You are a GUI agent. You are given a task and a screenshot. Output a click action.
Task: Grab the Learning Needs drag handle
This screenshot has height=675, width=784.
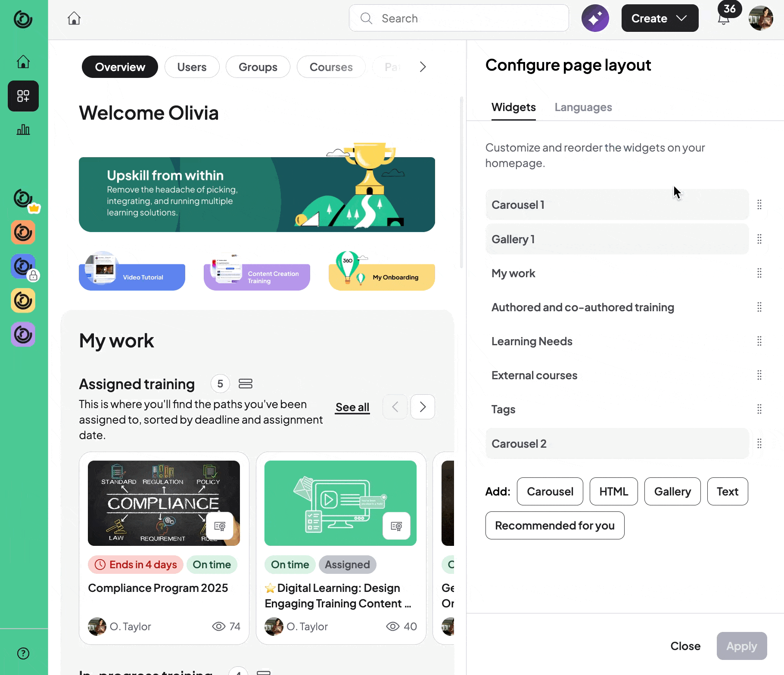tap(759, 341)
